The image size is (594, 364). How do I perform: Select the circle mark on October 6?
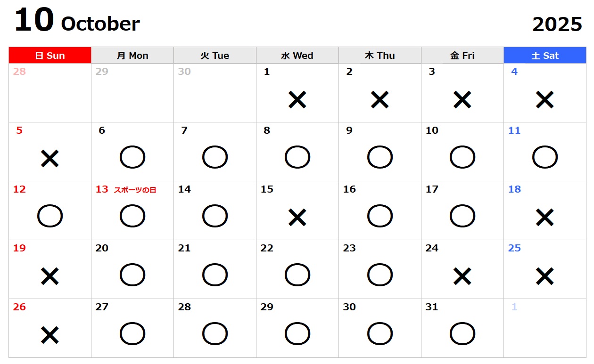point(132,157)
